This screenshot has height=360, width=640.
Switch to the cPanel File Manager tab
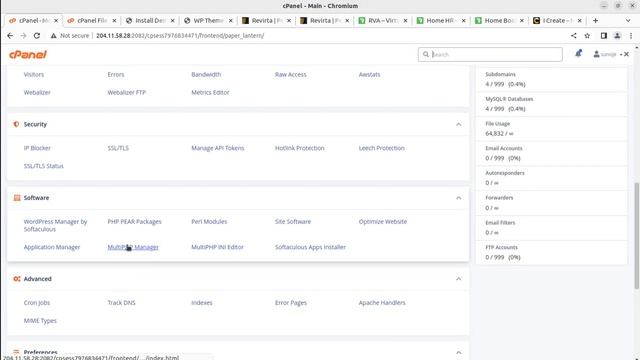point(92,20)
